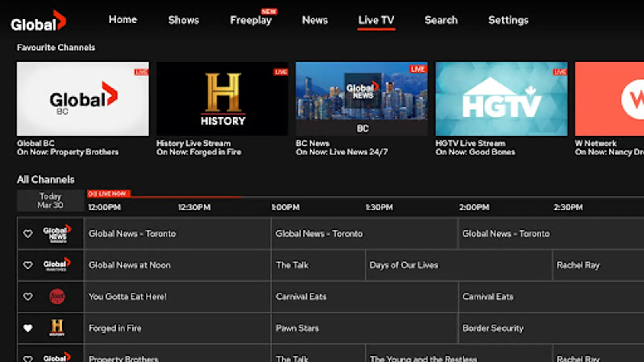This screenshot has height=362, width=644.
Task: Select the 2:00PM Global News - Toronto program
Action: click(551, 234)
